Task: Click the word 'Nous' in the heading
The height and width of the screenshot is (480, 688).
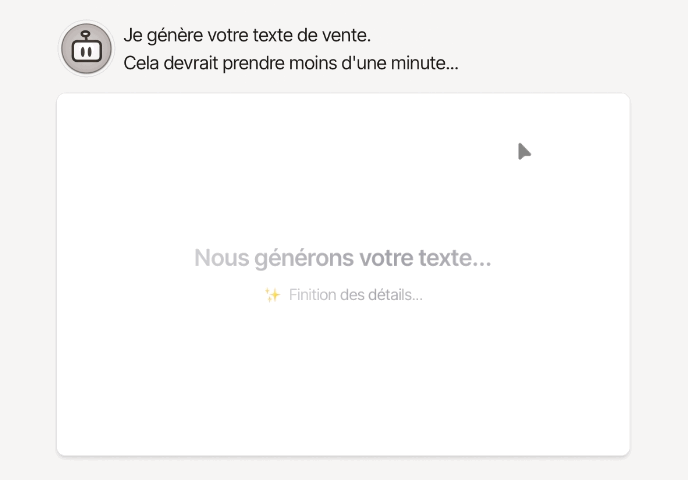Action: [x=221, y=258]
